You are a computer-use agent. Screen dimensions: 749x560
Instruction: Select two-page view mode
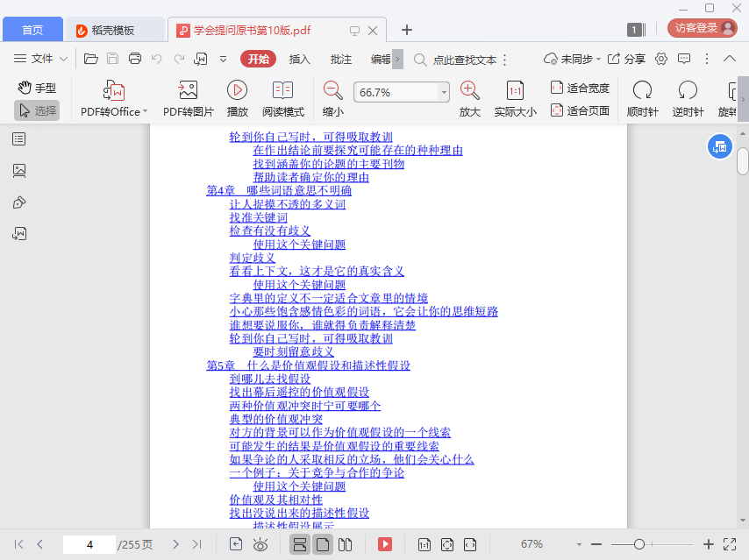point(345,544)
